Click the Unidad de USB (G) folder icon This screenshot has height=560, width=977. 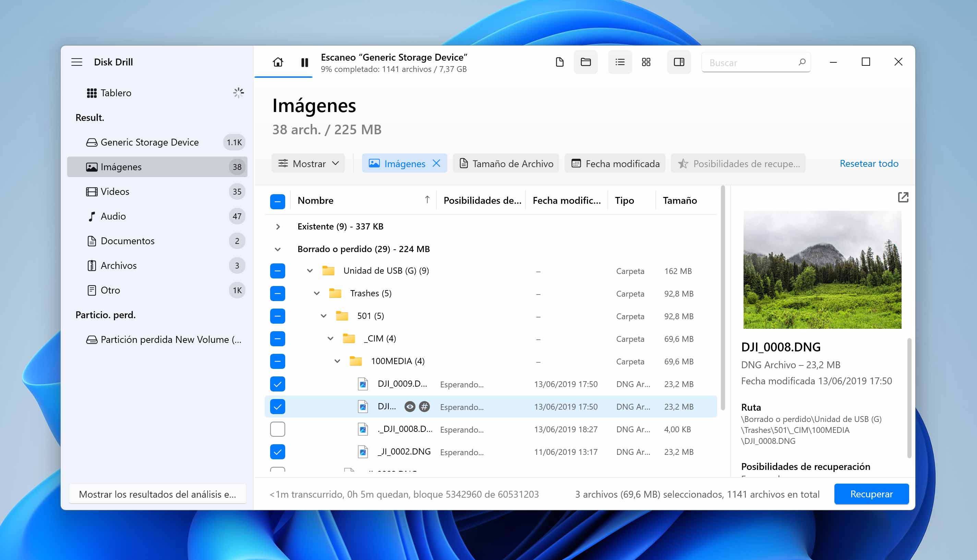click(328, 271)
